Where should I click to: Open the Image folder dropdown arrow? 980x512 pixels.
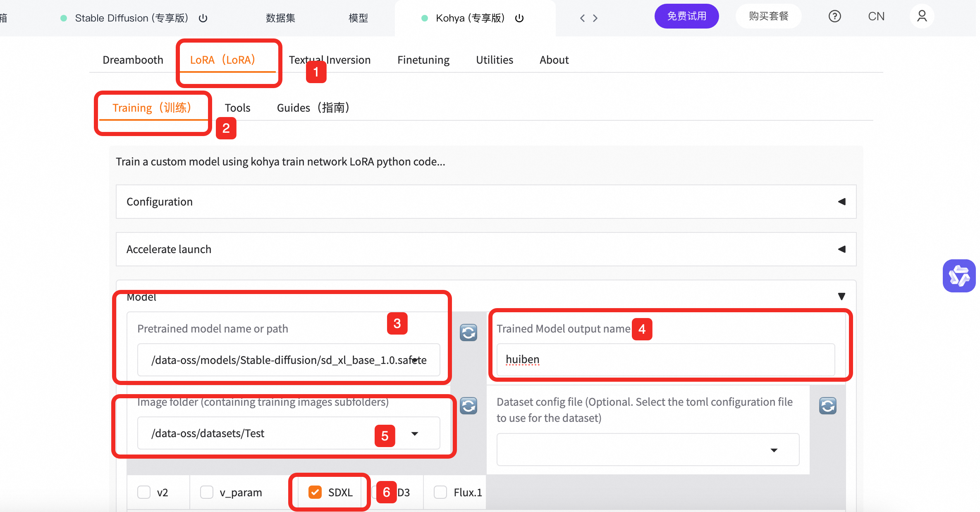pos(415,433)
